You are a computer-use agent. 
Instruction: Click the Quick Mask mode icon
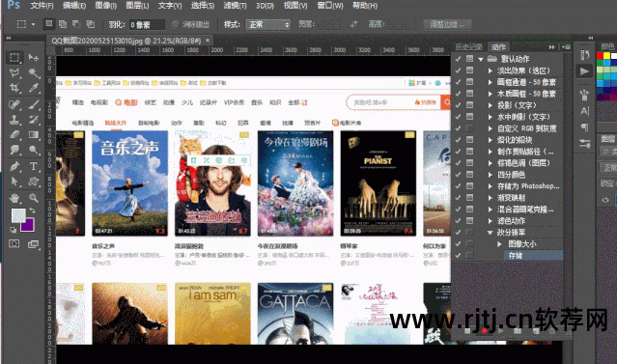click(14, 244)
